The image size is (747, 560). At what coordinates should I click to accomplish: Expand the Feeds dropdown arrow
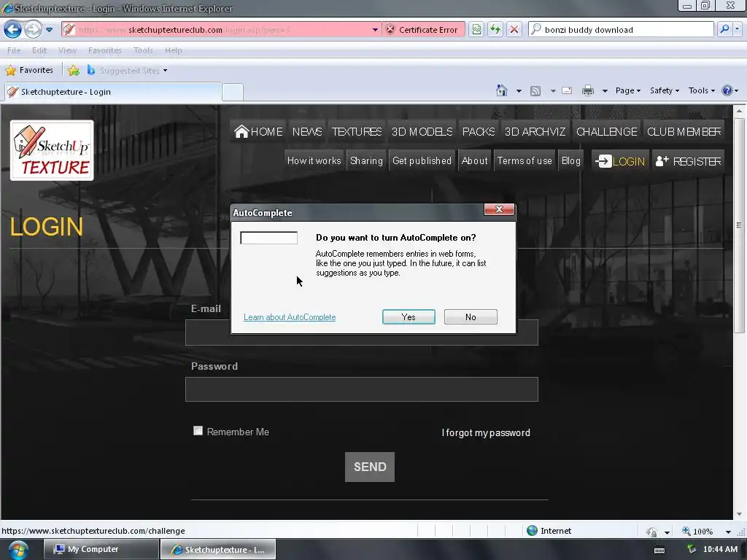553,90
